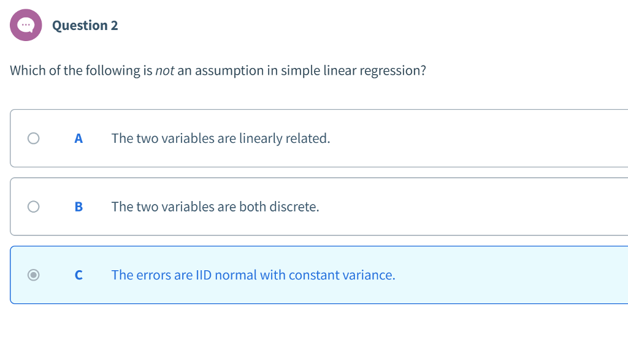Choose answer A about linearly related variables
The height and width of the screenshot is (364, 628).
tap(221, 138)
